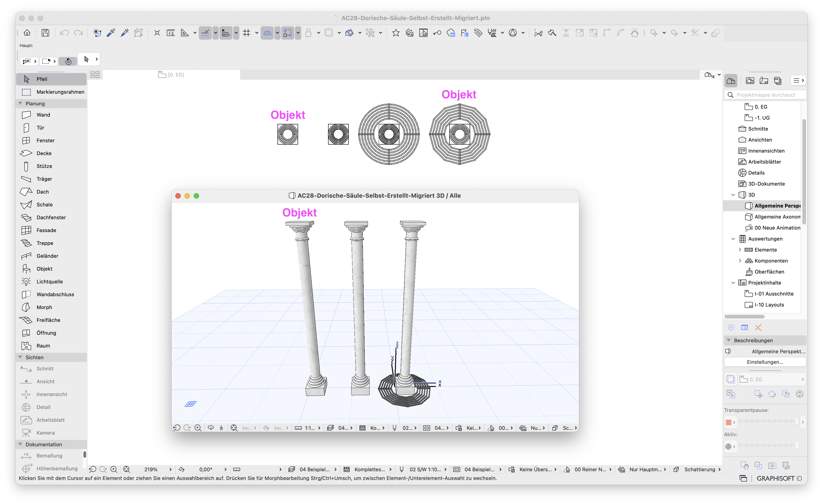Toggle the guide lines button in toolbar
The height and width of the screenshot is (504, 823).
(206, 33)
